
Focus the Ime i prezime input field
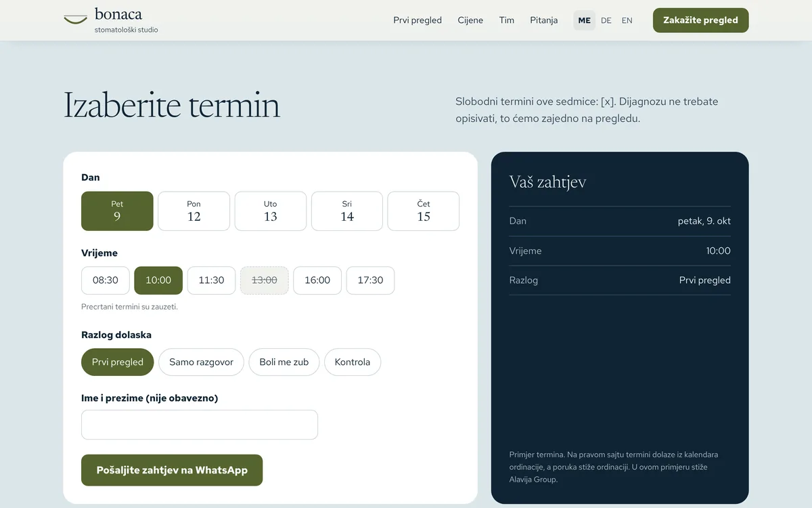tap(200, 425)
